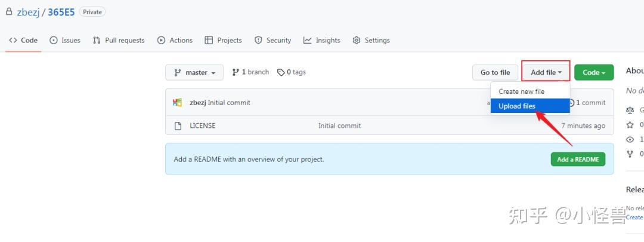Screen dimensions: 644x242
Task: Click the zbezj user avatar
Action: point(178,103)
